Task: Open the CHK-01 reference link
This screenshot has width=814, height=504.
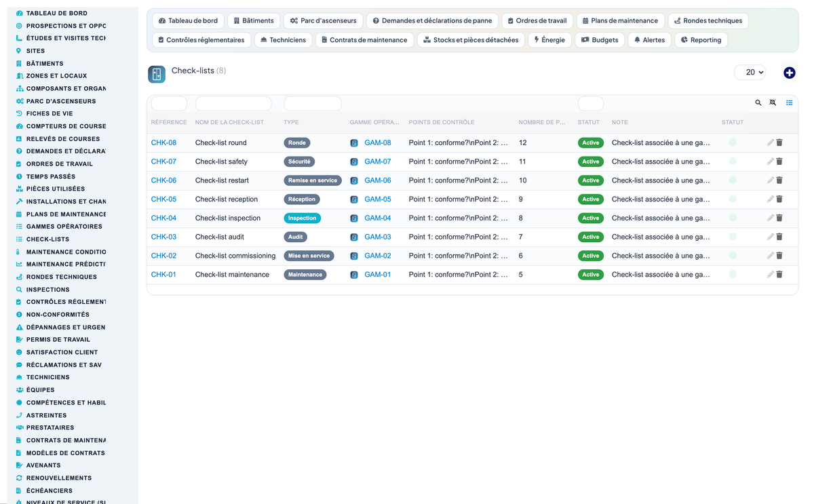Action: (x=163, y=275)
